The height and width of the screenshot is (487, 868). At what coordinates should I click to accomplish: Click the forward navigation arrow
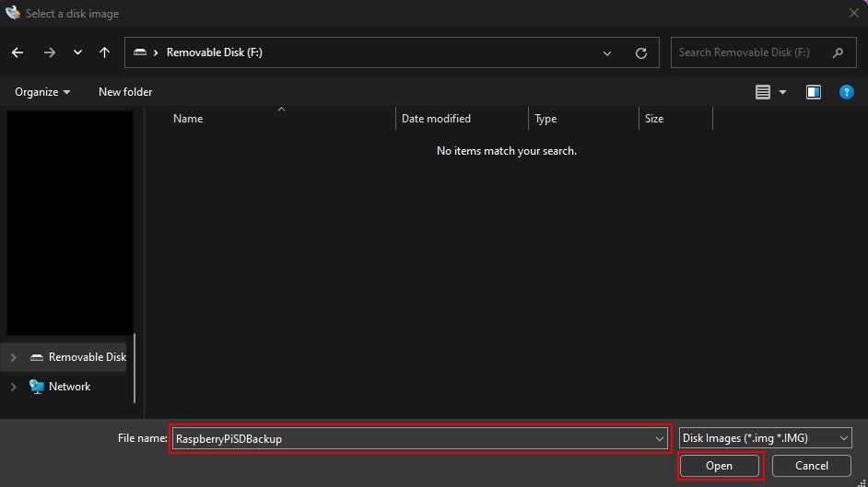click(49, 52)
